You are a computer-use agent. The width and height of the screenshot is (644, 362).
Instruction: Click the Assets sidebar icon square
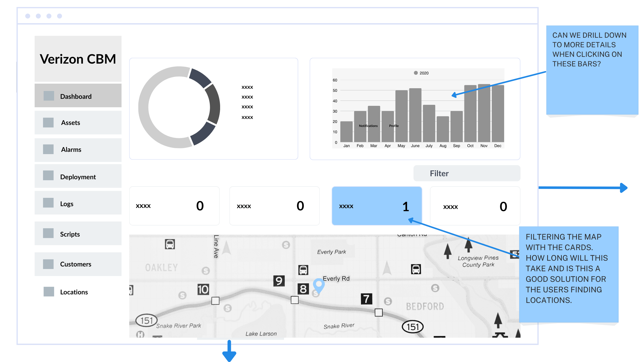click(48, 123)
